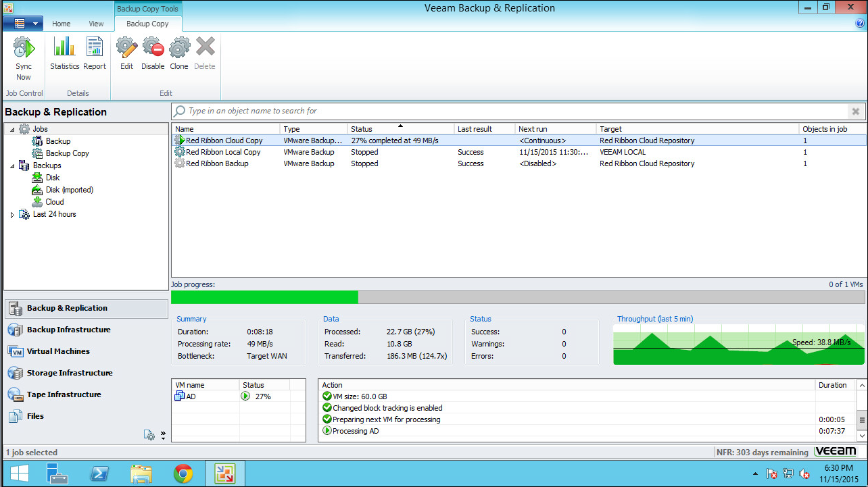Click the <Disabled> next run cell
Viewport: 868px width, 487px height.
coord(537,163)
